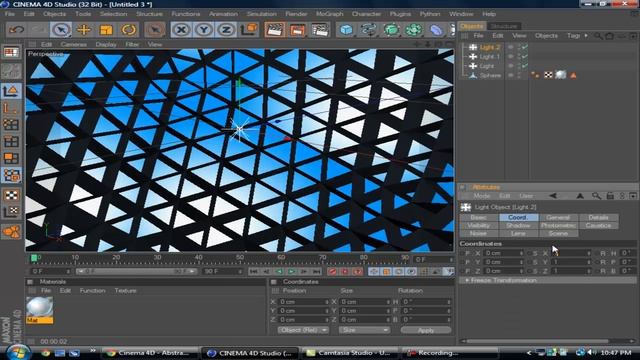This screenshot has width=640, height=360.
Task: Toggle the eye dot for Sphere
Action: [511, 75]
